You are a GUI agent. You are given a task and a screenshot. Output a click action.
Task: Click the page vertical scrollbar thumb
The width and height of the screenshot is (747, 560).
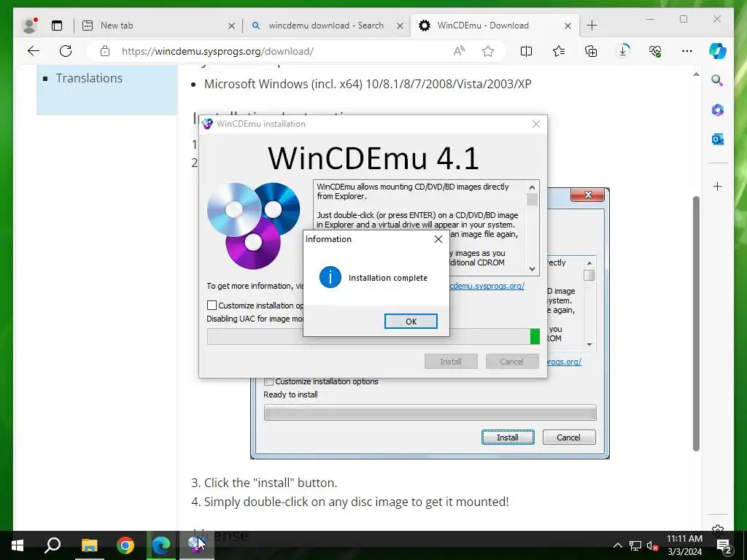pos(696,323)
